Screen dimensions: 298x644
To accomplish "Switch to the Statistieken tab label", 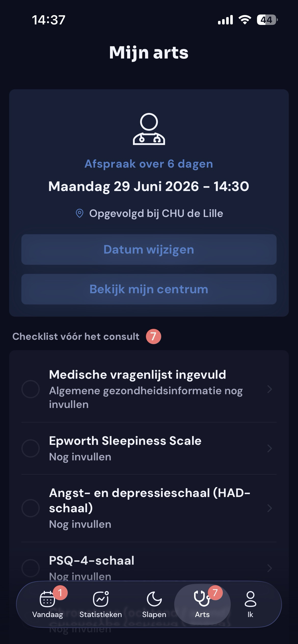I will 101,614.
